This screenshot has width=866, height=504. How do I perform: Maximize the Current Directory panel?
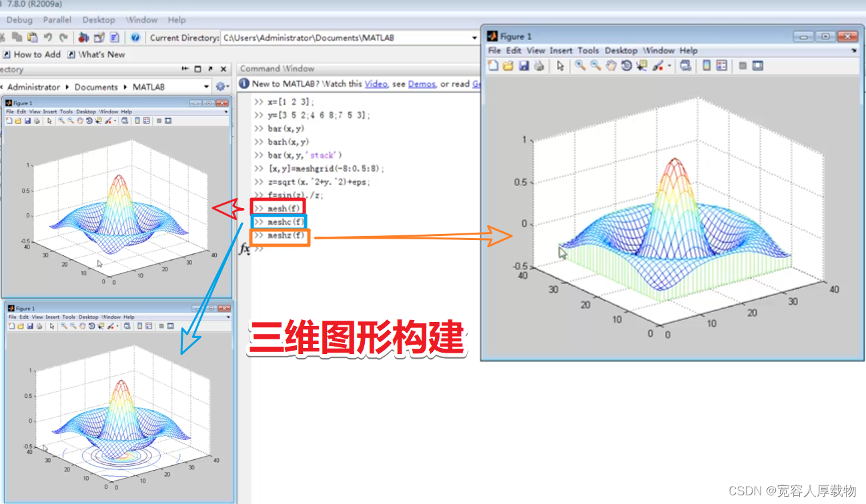(x=197, y=69)
